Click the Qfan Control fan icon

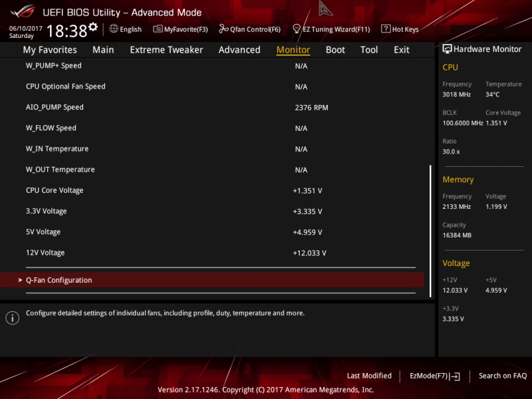[223, 29]
